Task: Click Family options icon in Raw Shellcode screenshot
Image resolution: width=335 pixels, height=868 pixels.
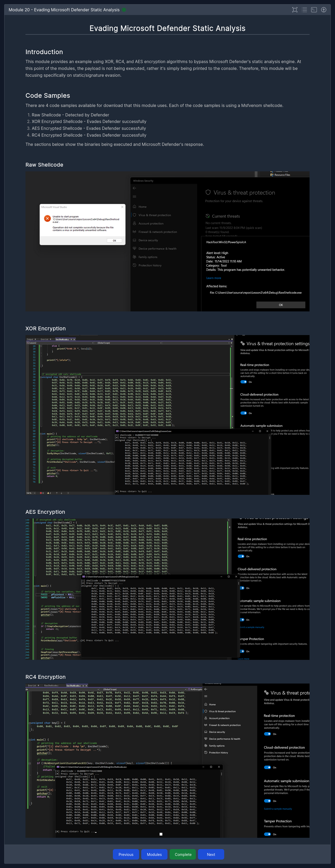Action: [135, 257]
